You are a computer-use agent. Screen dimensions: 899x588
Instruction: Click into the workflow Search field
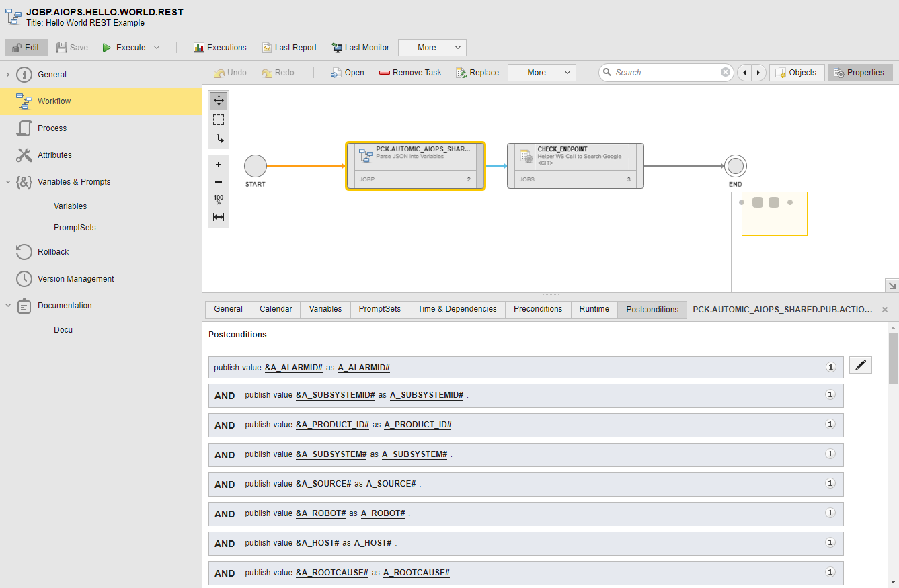(666, 73)
